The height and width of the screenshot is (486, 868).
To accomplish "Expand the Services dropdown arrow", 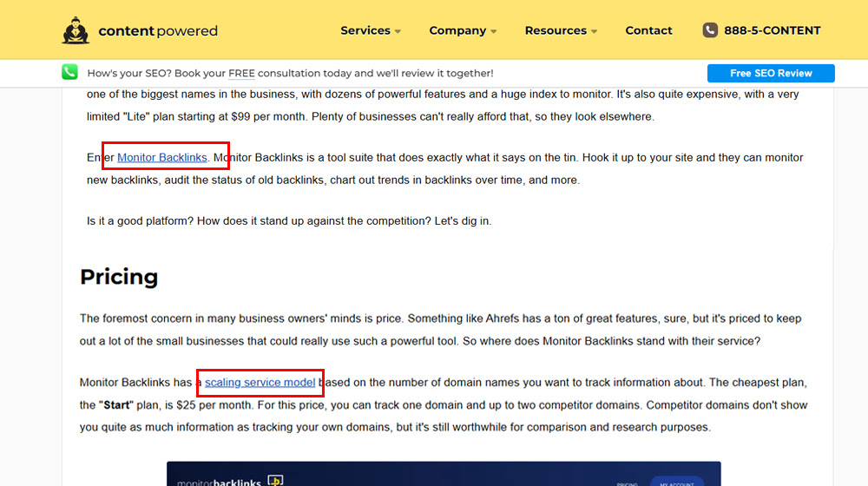I will click(398, 31).
